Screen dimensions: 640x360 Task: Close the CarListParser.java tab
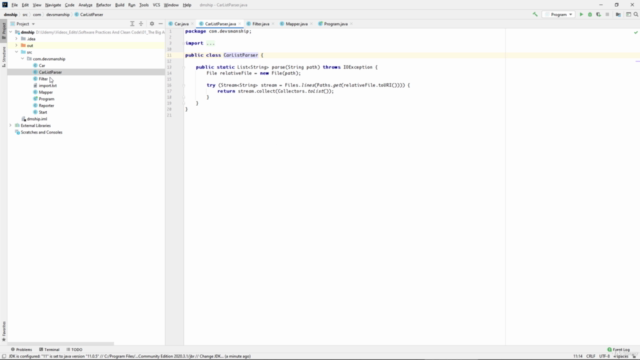tap(240, 24)
